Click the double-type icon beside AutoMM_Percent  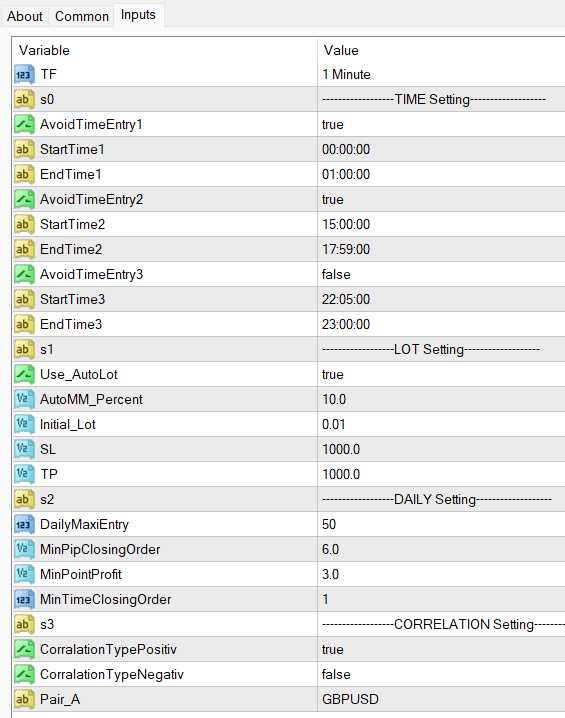(24, 399)
